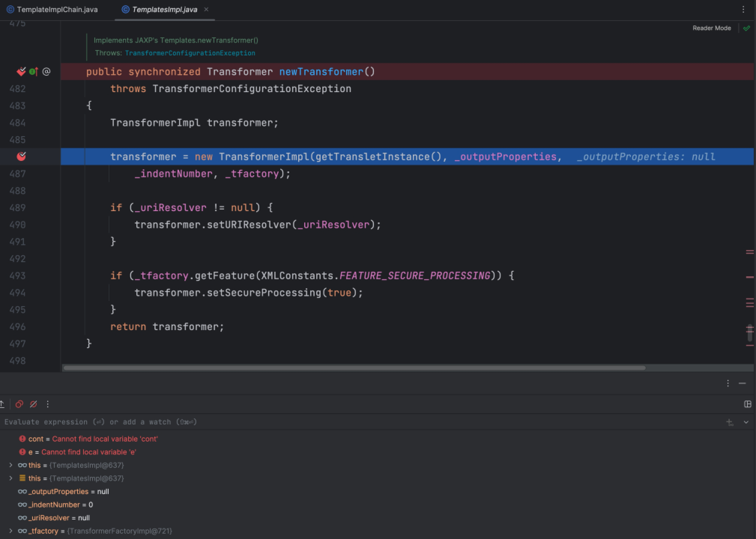Screen dimensions: 756x539
Task: Click the upward arrow debug icon
Action: pyautogui.click(x=2, y=404)
